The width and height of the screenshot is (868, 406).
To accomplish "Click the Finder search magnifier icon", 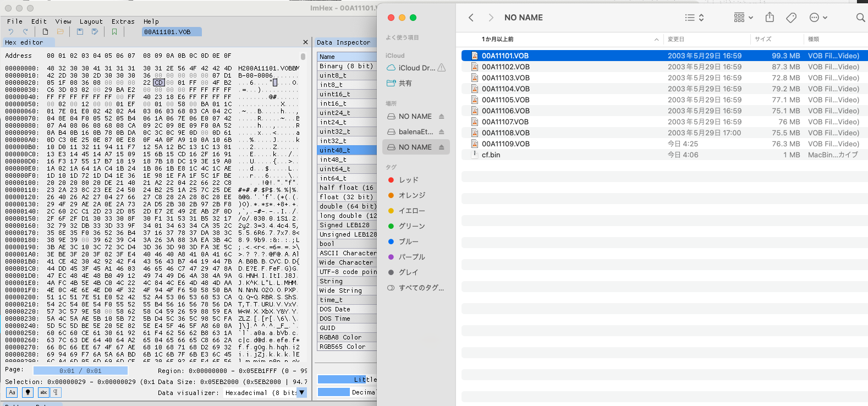I will tap(860, 18).
